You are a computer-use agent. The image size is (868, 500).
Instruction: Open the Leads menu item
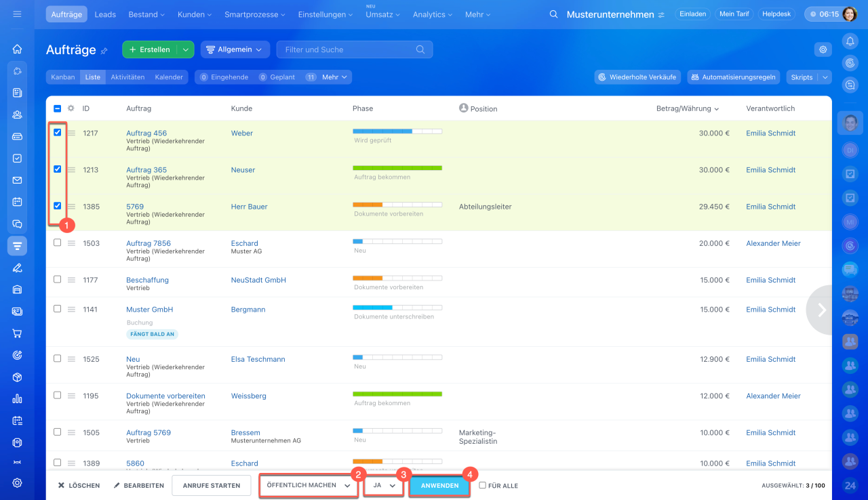pos(105,14)
